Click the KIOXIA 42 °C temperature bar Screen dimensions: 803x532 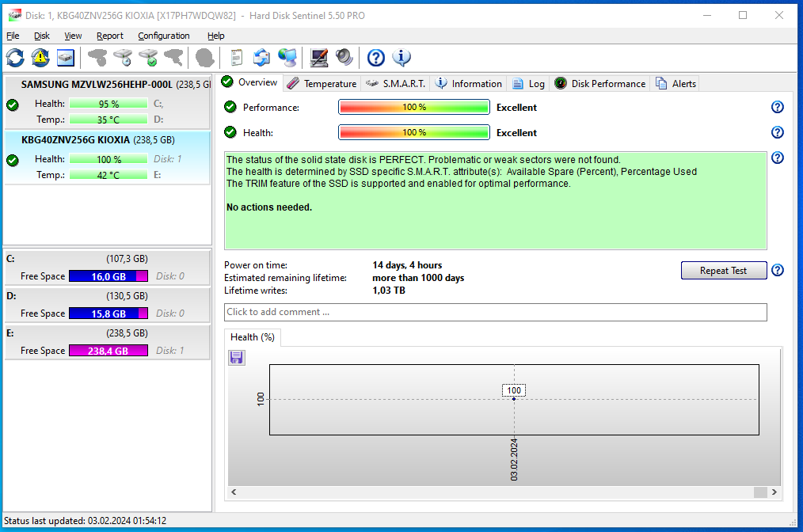108,175
